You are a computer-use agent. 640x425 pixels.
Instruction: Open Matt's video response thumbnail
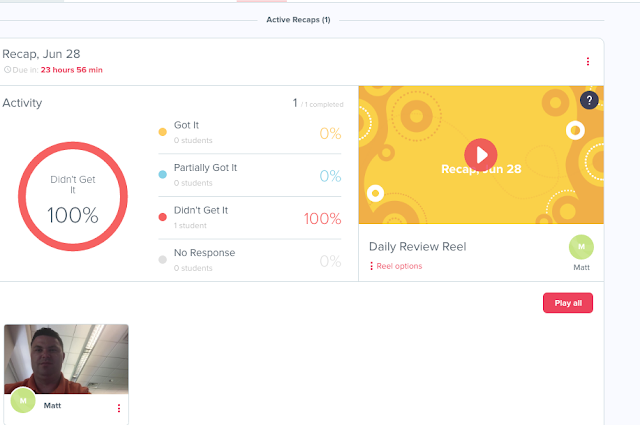(66, 359)
